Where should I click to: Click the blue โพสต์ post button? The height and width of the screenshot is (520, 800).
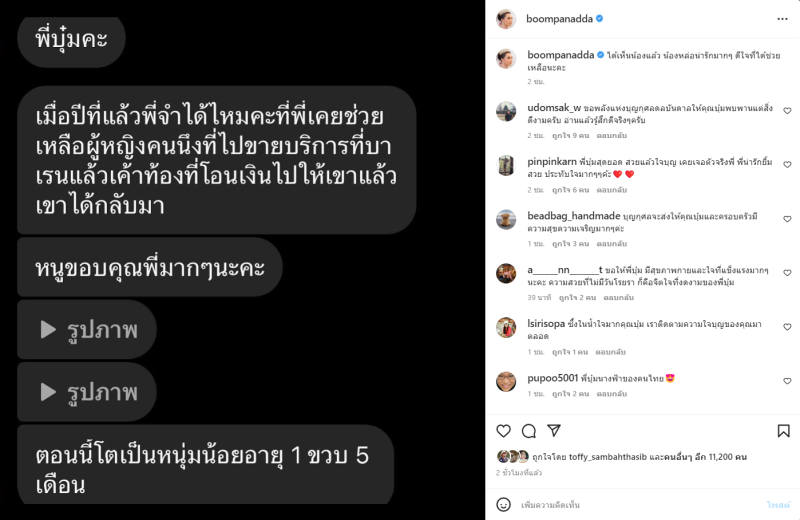[778, 505]
